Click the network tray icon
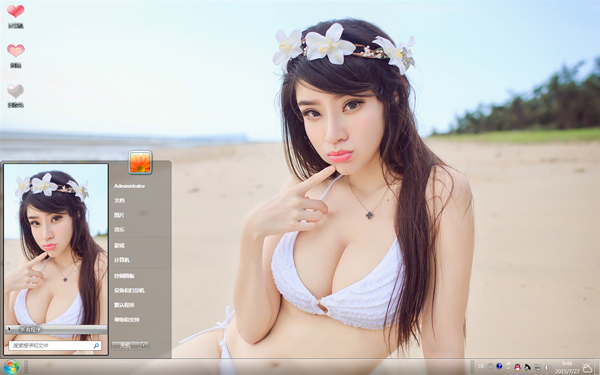Screen dimensions: 600x375 [x=538, y=367]
